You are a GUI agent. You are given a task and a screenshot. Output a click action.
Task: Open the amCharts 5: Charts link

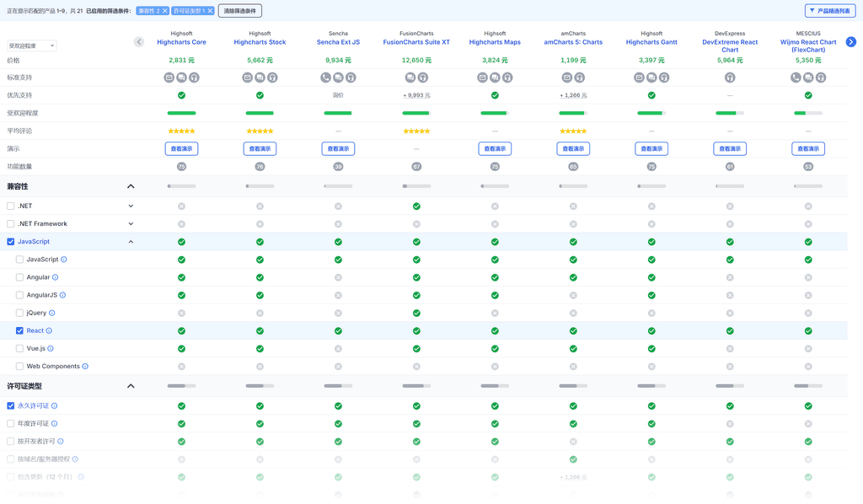pos(573,42)
